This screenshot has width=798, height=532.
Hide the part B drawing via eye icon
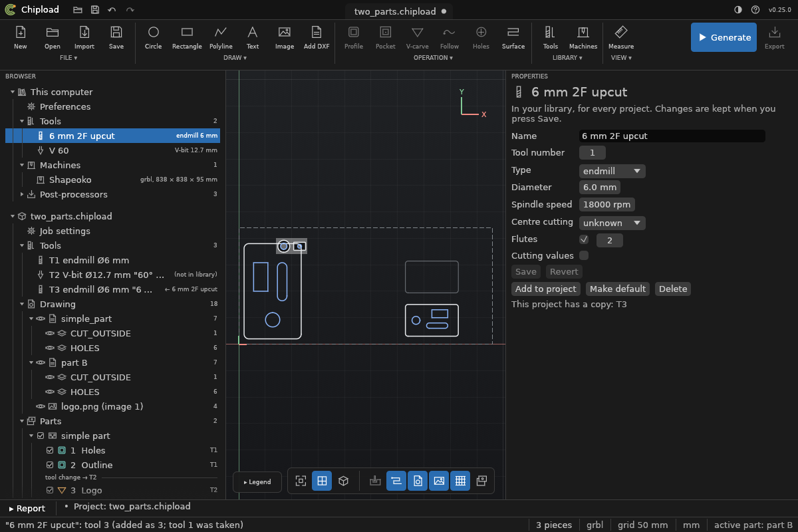41,362
